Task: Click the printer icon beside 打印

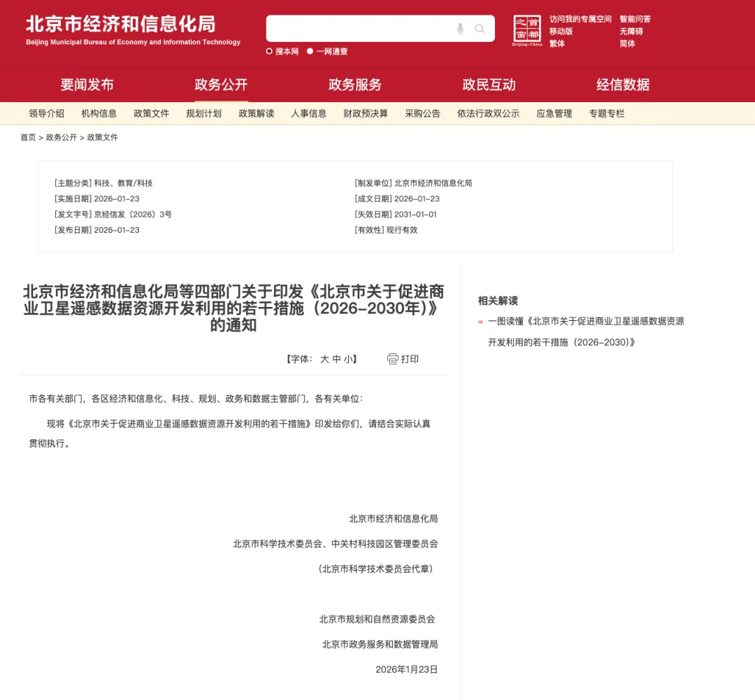Action: pyautogui.click(x=393, y=359)
